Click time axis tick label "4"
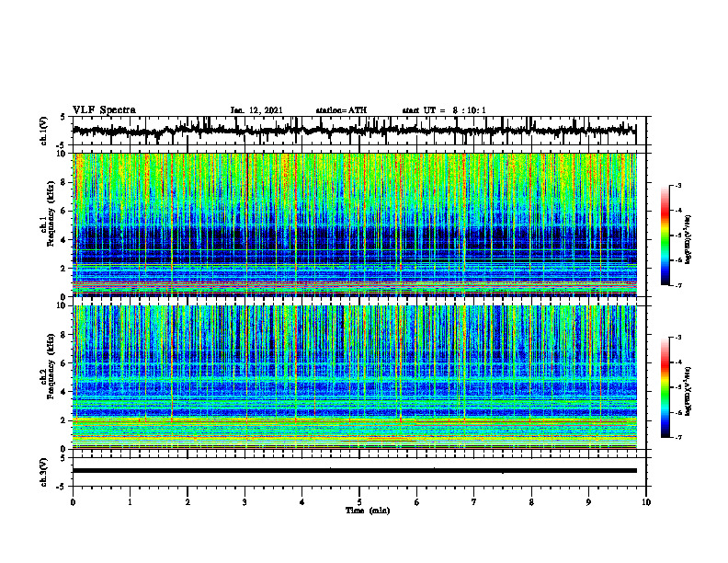The width and height of the screenshot is (728, 563). (x=302, y=502)
